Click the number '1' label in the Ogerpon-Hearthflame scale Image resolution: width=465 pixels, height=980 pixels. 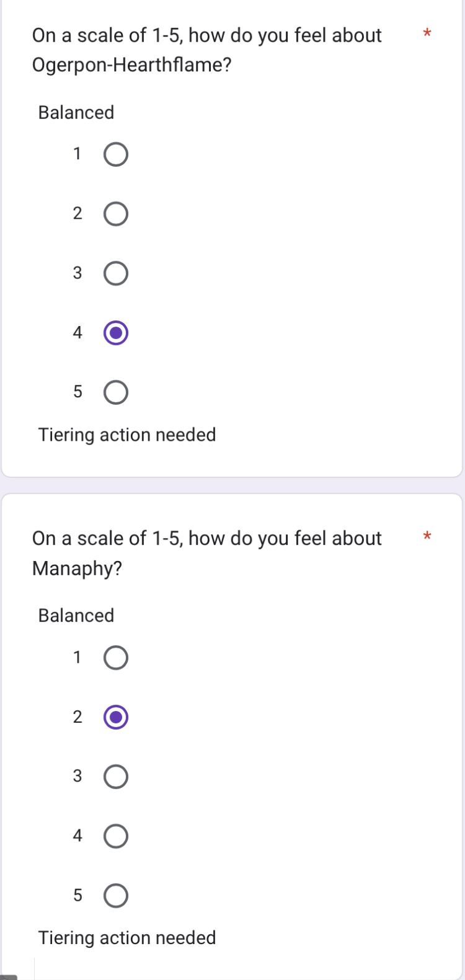tap(77, 154)
